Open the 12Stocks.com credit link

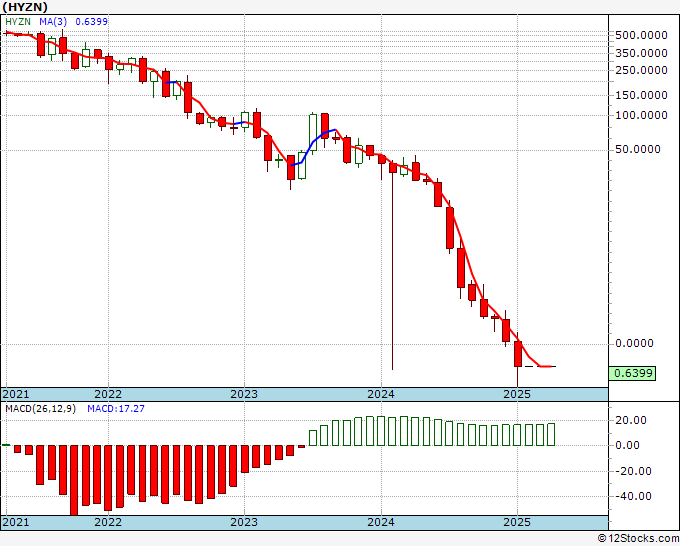click(x=638, y=539)
